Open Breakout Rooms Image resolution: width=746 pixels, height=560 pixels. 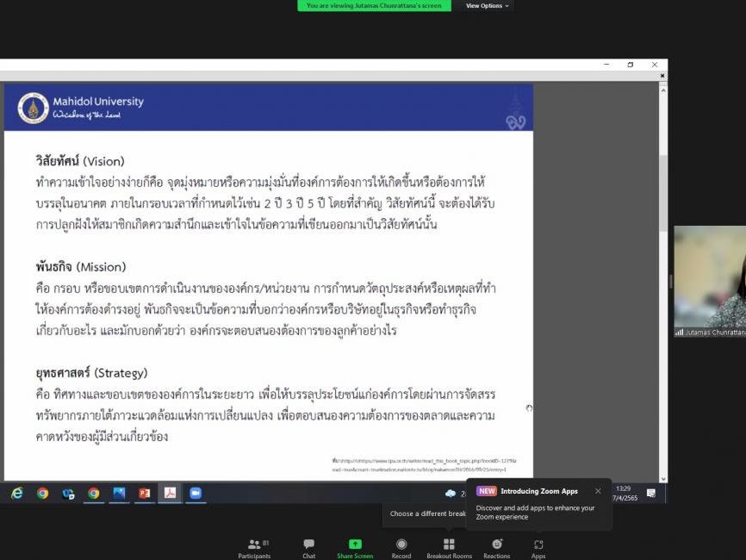pyautogui.click(x=449, y=548)
